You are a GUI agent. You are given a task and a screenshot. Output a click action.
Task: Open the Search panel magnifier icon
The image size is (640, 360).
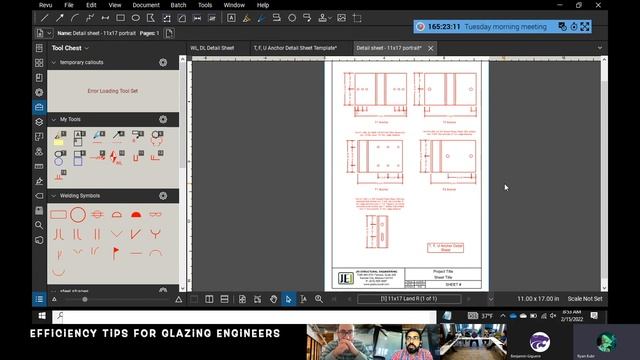click(39, 225)
